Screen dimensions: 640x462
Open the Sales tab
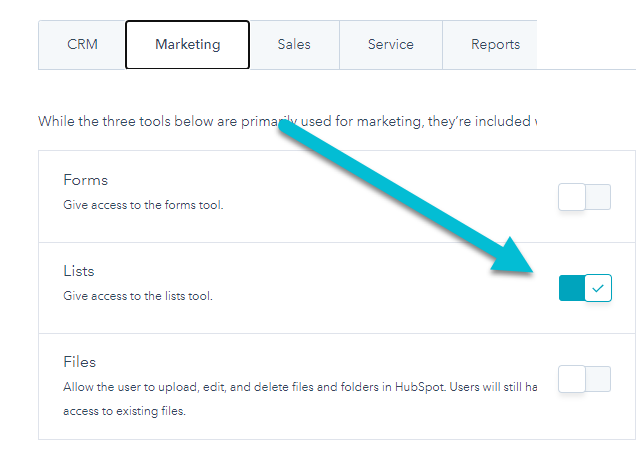(x=294, y=45)
